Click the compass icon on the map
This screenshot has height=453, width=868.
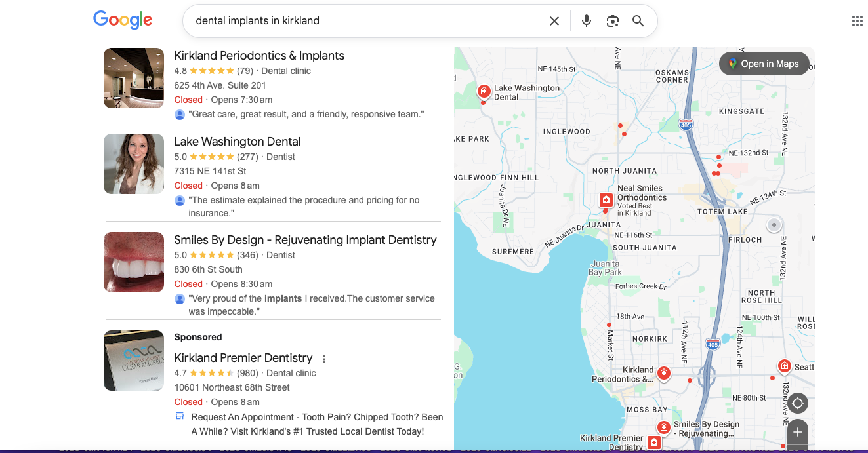797,403
